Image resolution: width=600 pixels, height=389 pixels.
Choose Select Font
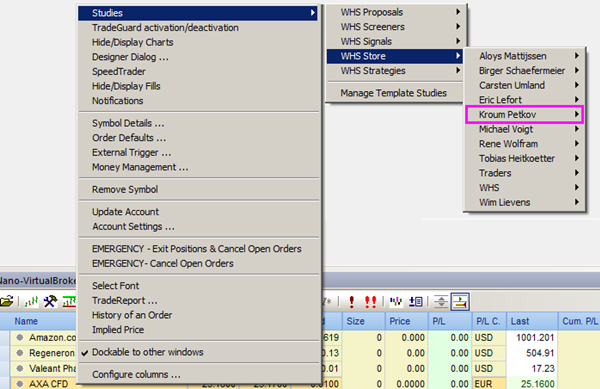click(199, 286)
